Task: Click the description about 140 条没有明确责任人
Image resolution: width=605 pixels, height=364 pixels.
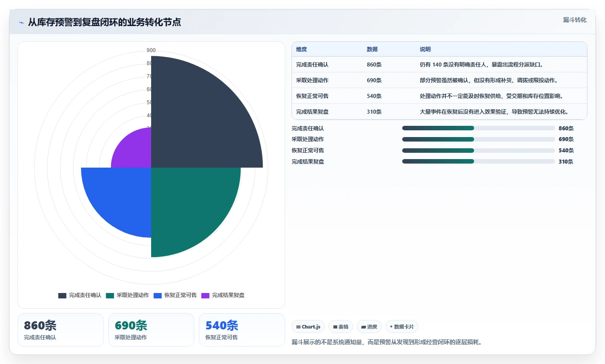Action: coord(482,65)
